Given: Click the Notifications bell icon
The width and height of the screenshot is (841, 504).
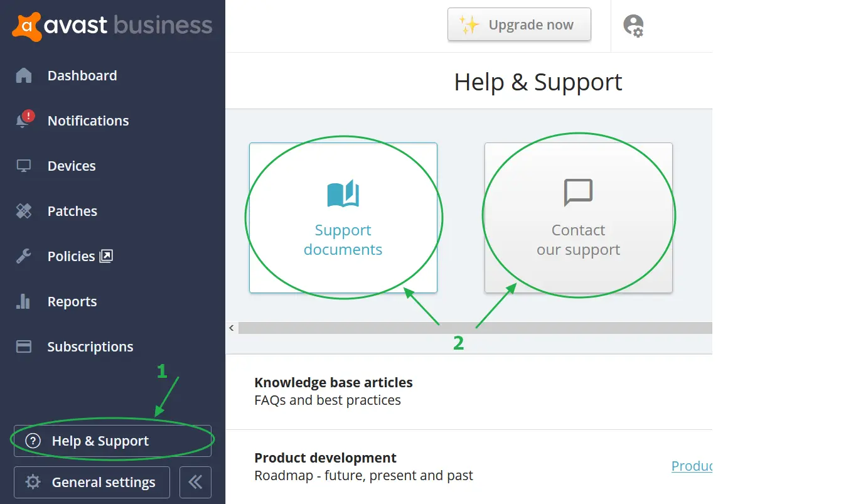Looking at the screenshot, I should coord(24,121).
